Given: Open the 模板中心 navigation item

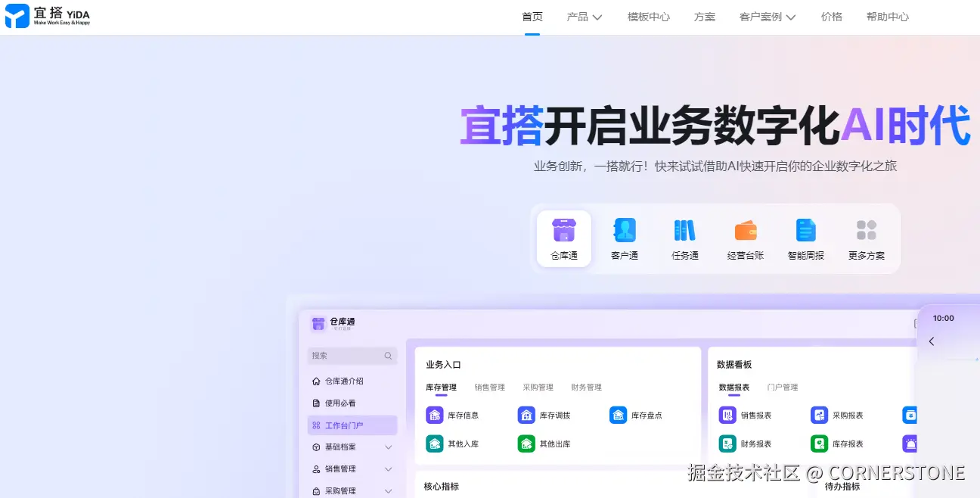Looking at the screenshot, I should pyautogui.click(x=649, y=17).
